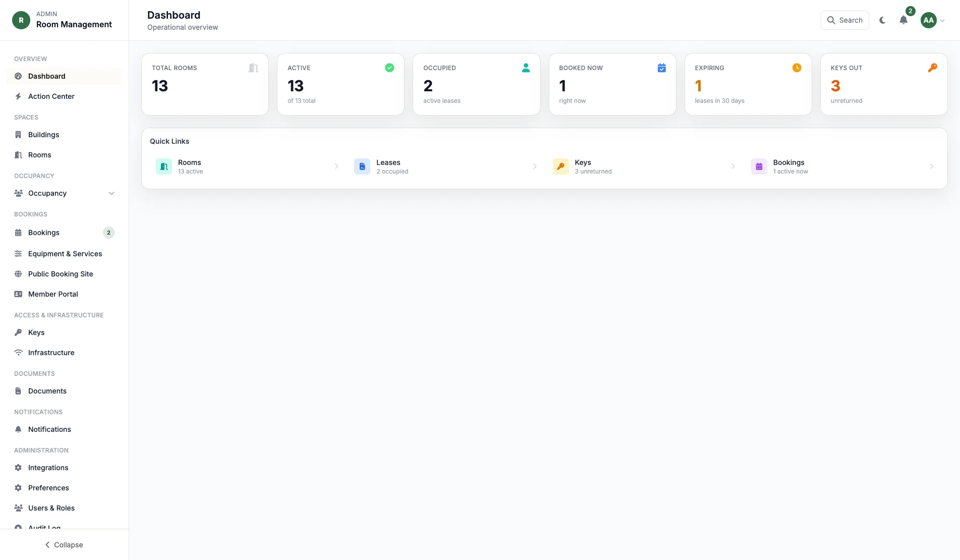Click the Equipment & Services sliders icon

point(18,254)
